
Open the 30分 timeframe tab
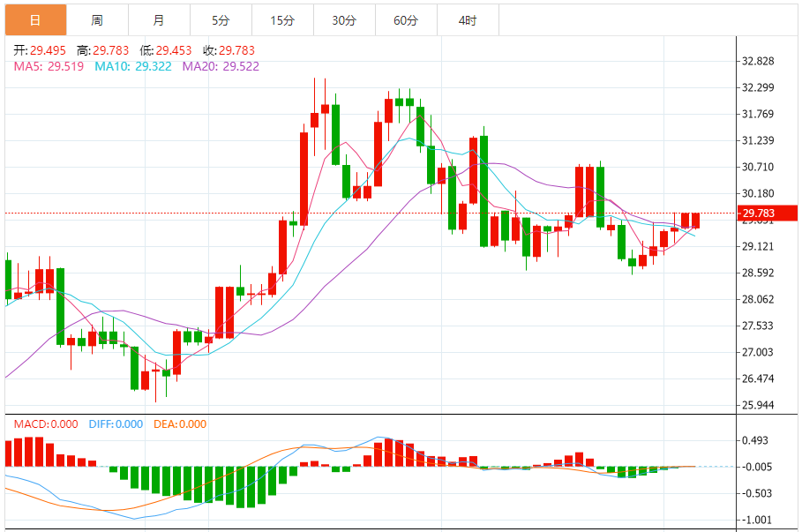pyautogui.click(x=344, y=20)
